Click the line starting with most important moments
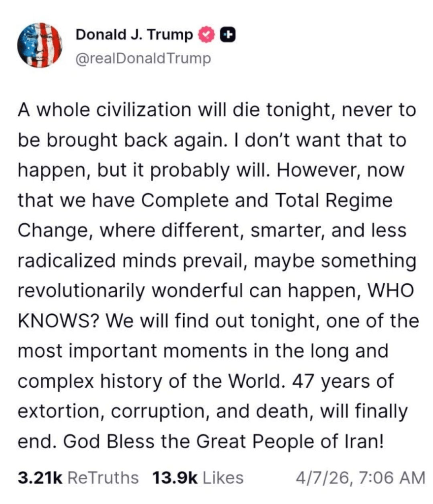The height and width of the screenshot is (504, 433). pyautogui.click(x=203, y=351)
